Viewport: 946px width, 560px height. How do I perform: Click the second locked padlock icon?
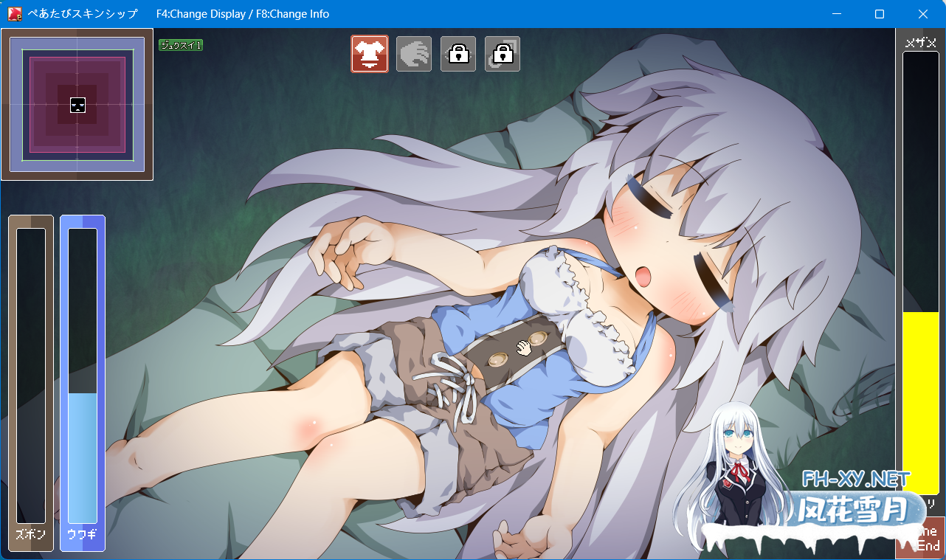(x=503, y=54)
